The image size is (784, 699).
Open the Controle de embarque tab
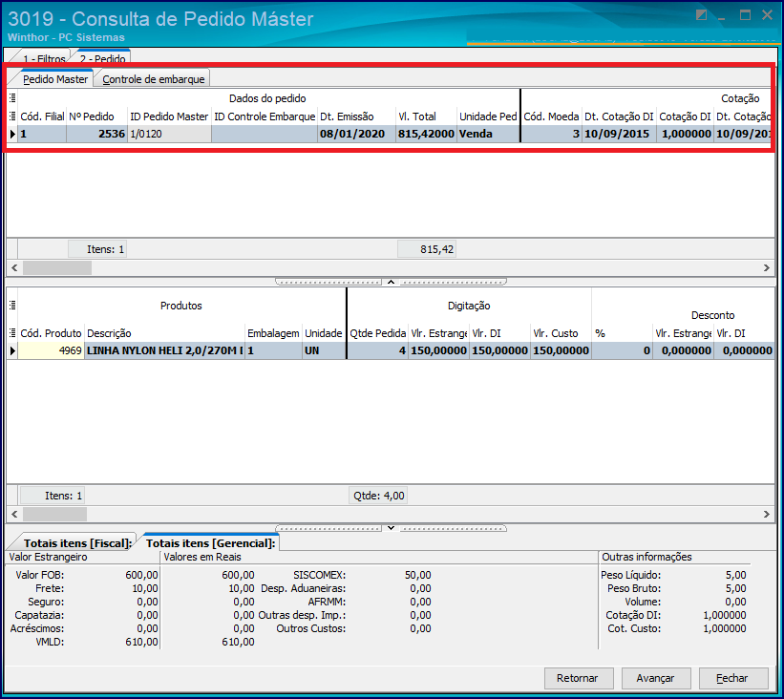(153, 79)
